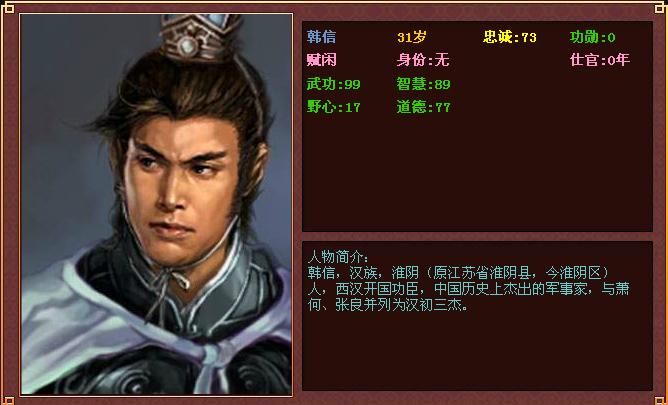
Task: Click the 身份:无 identity field
Action: (423, 60)
